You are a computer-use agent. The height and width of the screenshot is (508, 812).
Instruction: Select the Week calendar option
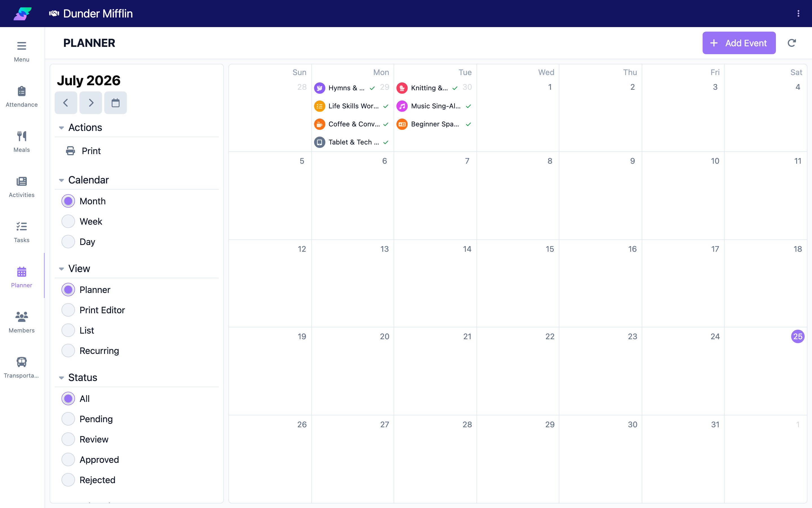pyautogui.click(x=82, y=222)
